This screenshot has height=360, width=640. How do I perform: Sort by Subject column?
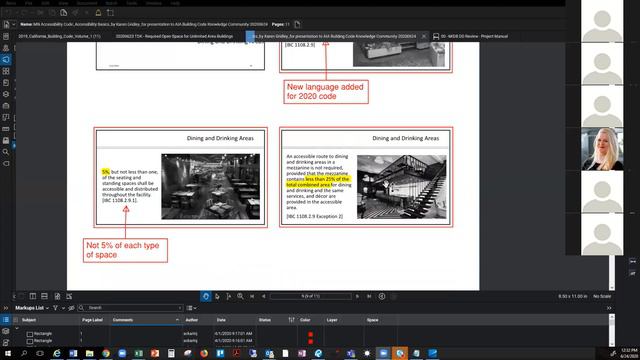(x=29, y=320)
